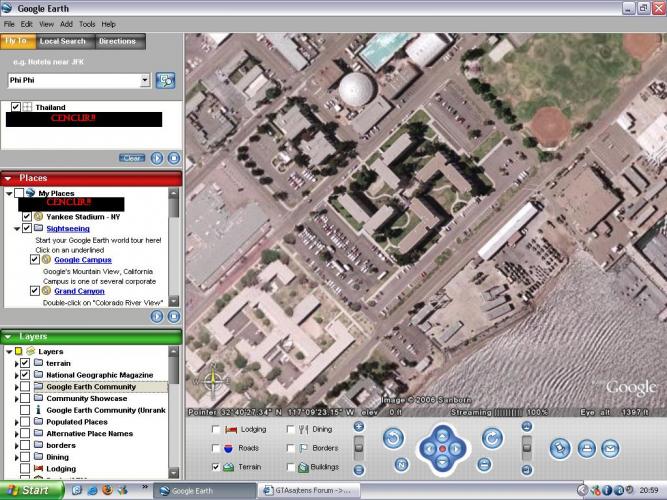
Task: Click the print button in navigation panel
Action: [x=585, y=448]
